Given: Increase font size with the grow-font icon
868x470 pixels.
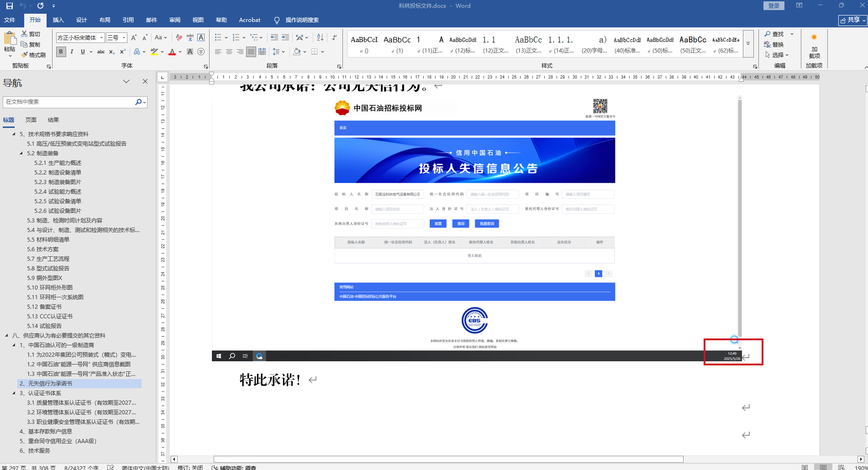Looking at the screenshot, I should tap(134, 38).
